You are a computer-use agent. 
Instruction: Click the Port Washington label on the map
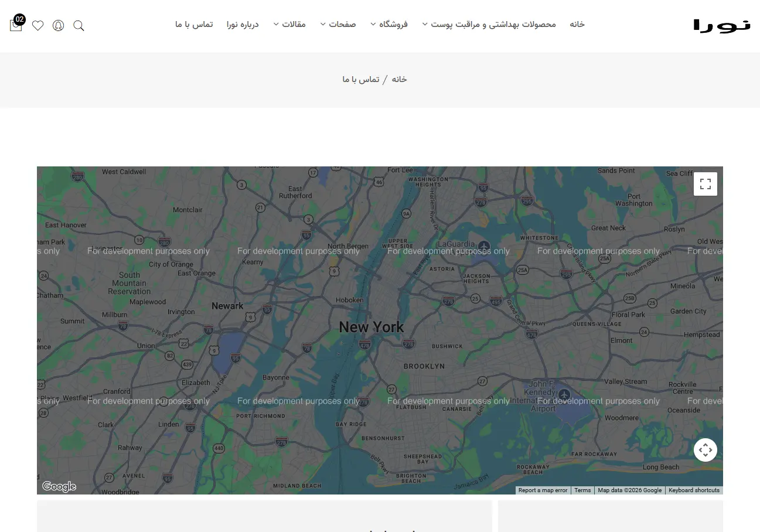[x=634, y=200]
